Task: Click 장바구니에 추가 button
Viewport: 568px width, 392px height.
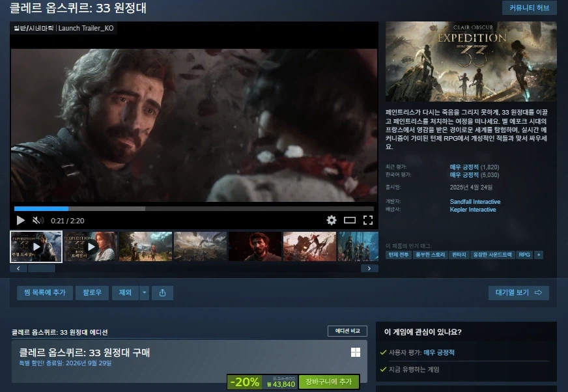Action: point(329,382)
